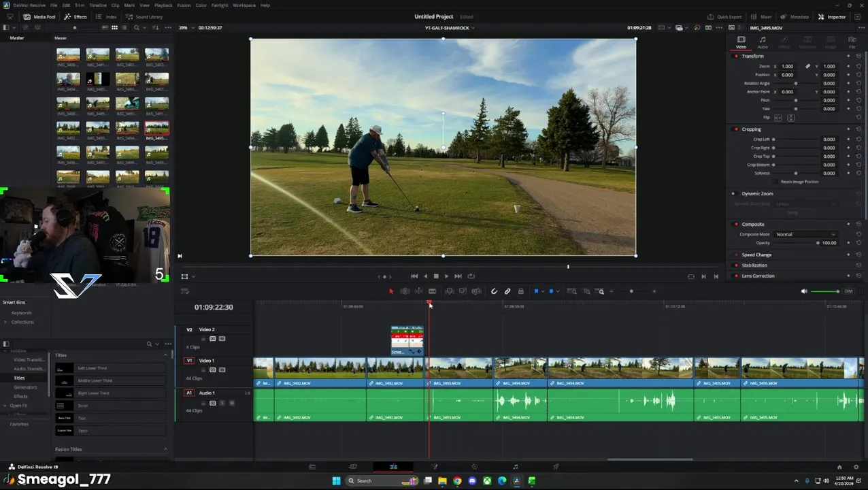868x490 pixels.
Task: Toggle position lock padlock icon
Action: click(521, 291)
